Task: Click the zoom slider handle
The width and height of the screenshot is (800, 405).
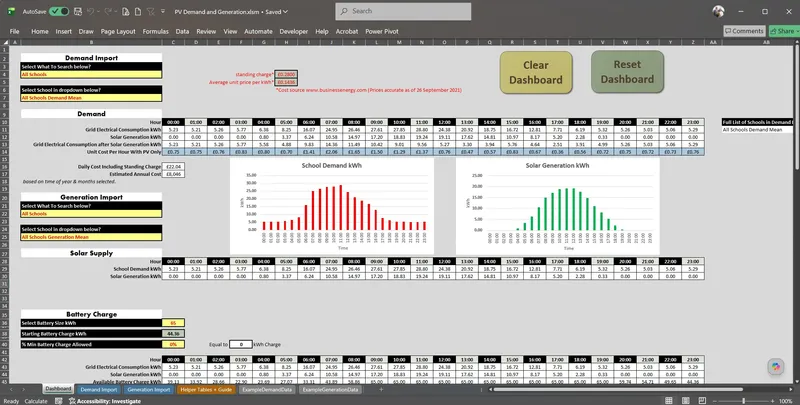Action: (743, 401)
